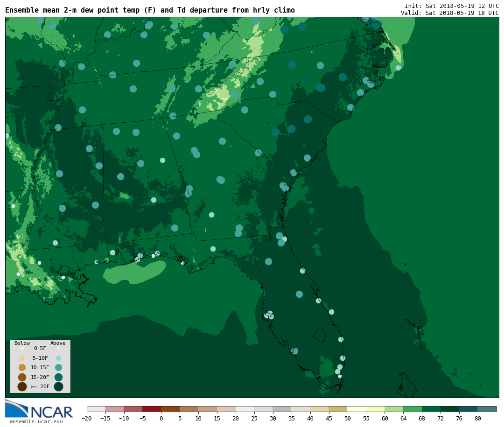504x427 pixels.
Task: Click the Below 5-10F tan legend circle
Action: tap(22, 358)
